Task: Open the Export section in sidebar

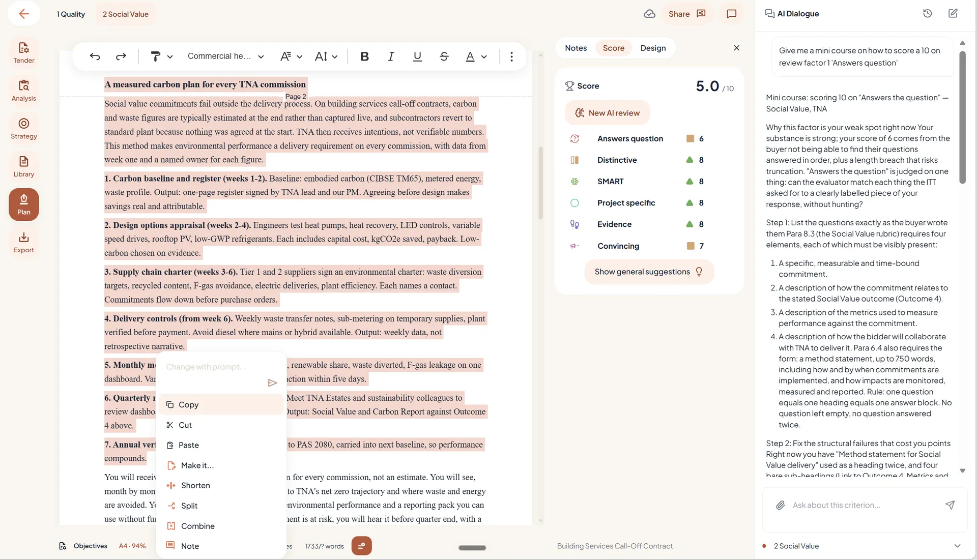Action: 24,243
